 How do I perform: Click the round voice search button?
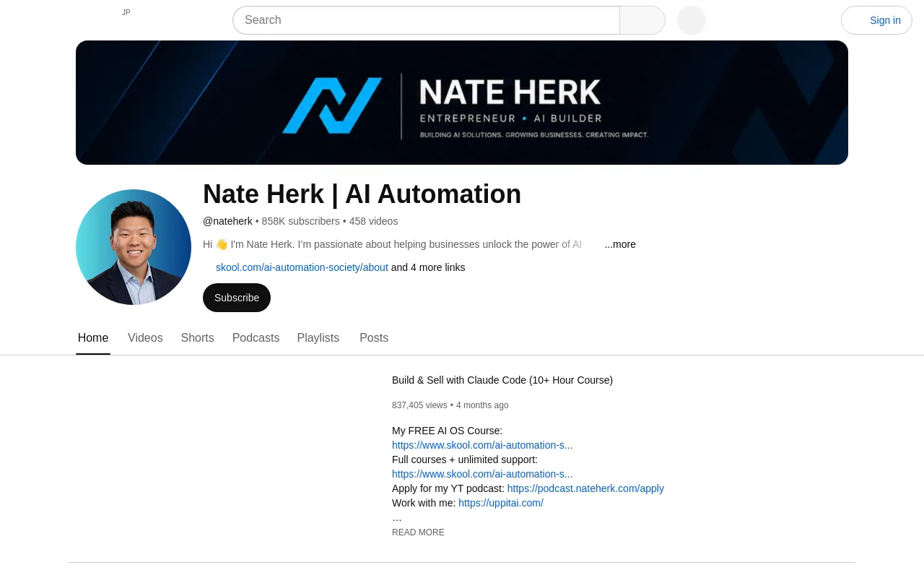[692, 20]
